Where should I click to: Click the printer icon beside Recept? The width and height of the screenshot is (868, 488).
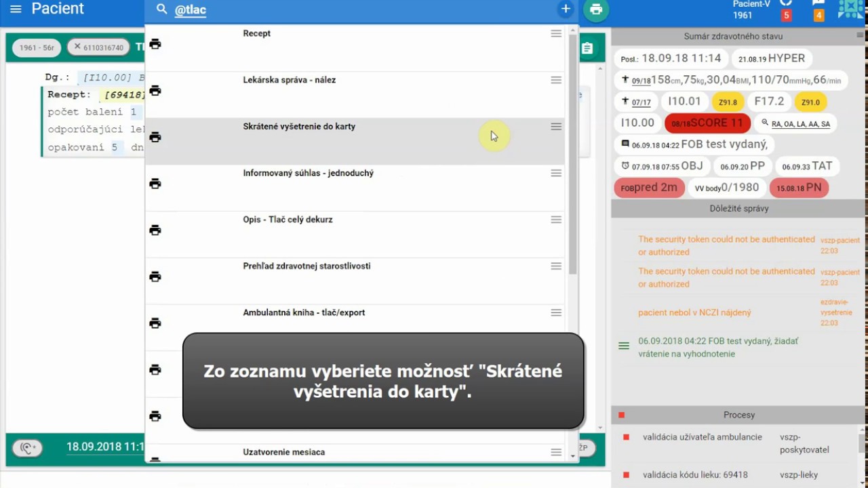tap(155, 44)
